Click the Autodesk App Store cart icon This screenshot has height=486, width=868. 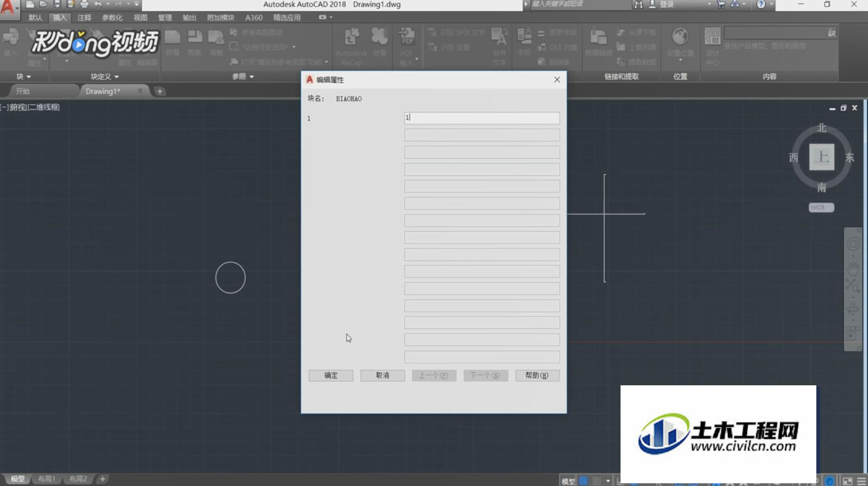(x=721, y=4)
